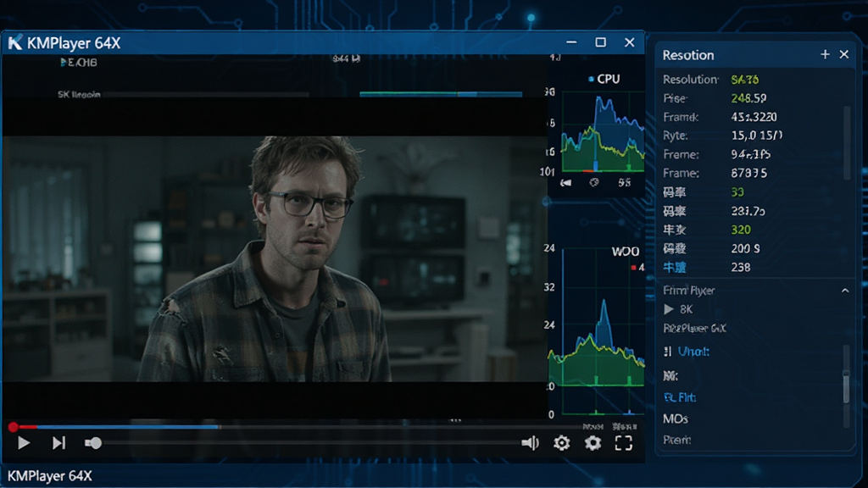Viewport: 868px width, 488px height.
Task: Start playback with the play button
Action: coord(23,442)
